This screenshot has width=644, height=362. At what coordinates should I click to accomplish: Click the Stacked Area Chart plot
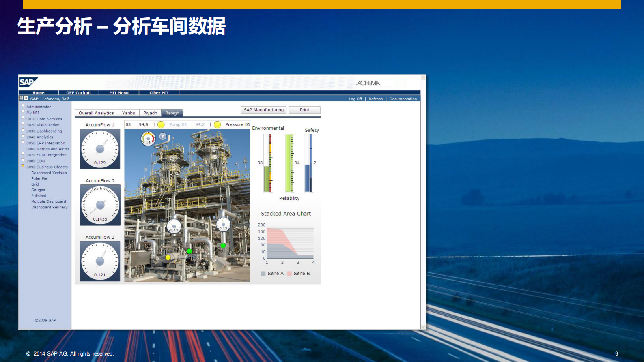pos(290,242)
